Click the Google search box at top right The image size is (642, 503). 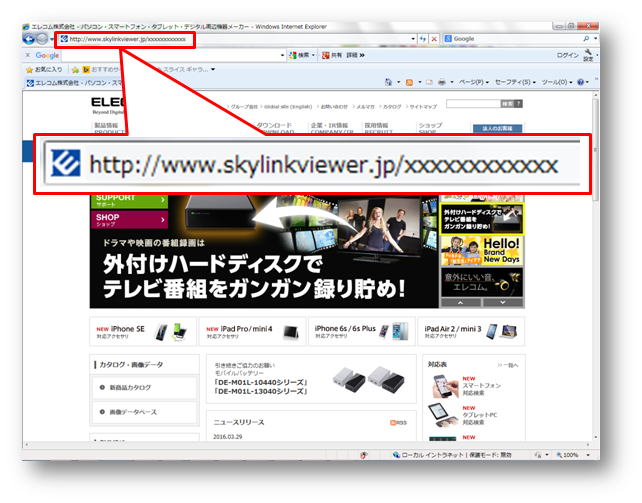[x=514, y=38]
